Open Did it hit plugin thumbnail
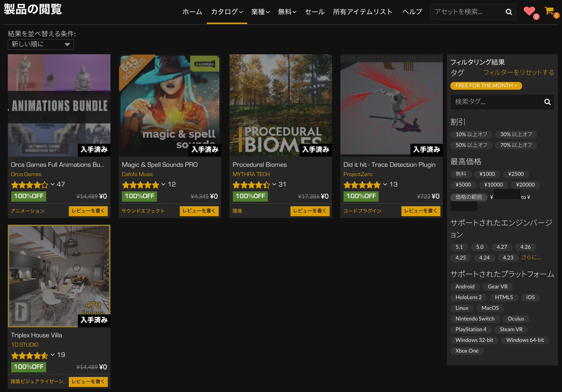The image size is (562, 392). (392, 105)
